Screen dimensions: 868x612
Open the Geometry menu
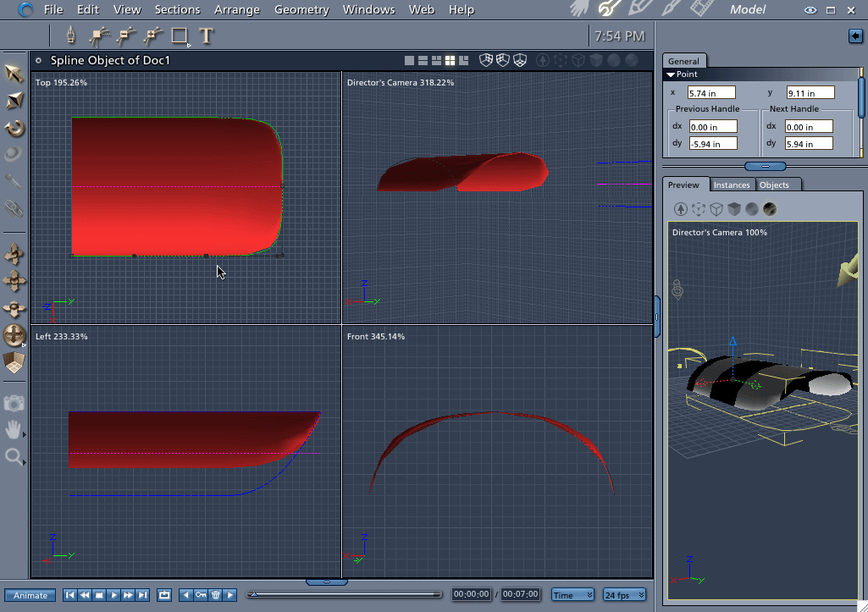(x=301, y=10)
